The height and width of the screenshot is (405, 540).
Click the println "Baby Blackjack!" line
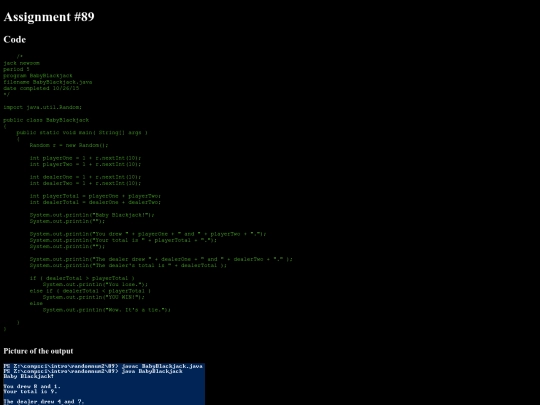click(x=92, y=215)
